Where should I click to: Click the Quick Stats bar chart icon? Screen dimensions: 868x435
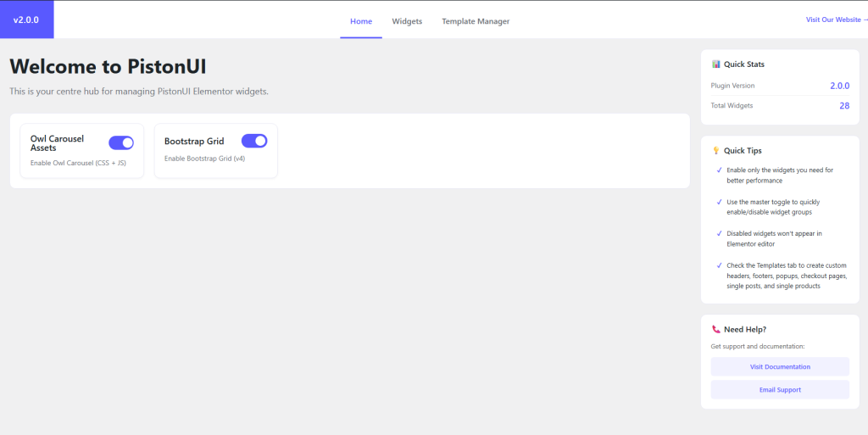(715, 64)
